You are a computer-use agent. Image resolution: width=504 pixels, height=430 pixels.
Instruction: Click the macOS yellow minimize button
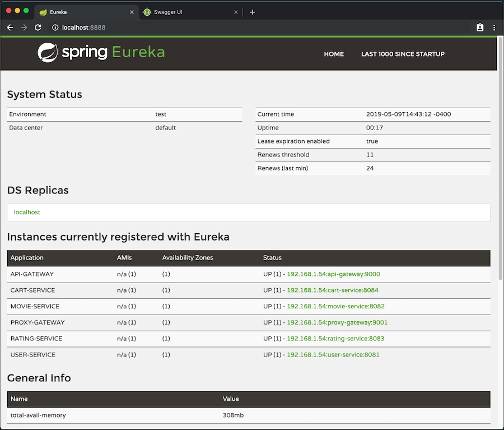pos(17,11)
